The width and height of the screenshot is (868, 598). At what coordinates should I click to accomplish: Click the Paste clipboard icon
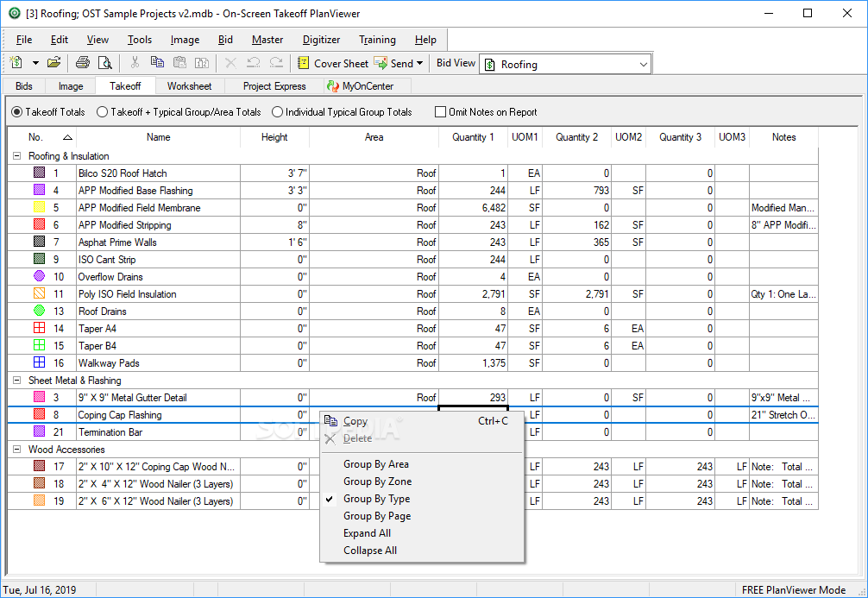(x=179, y=63)
